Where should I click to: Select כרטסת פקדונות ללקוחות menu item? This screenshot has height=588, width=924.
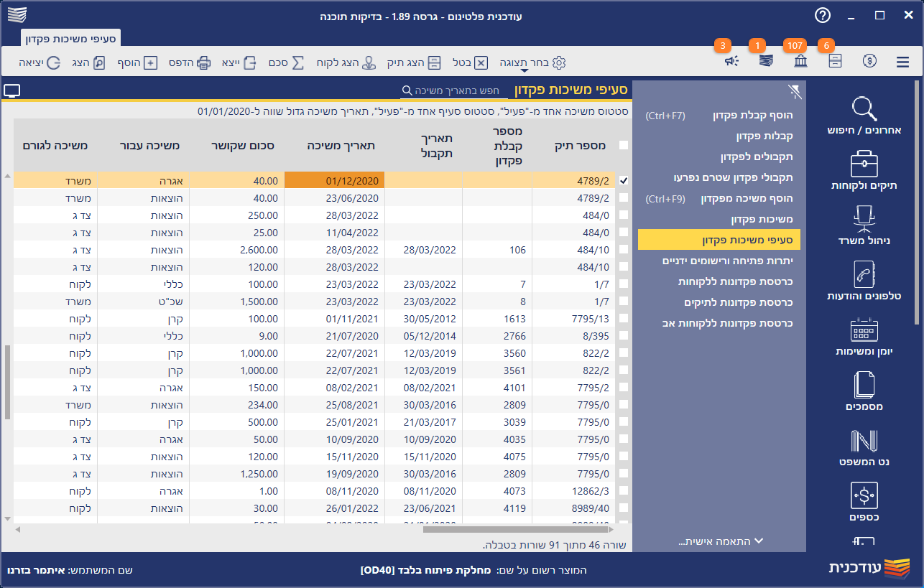[x=719, y=281]
